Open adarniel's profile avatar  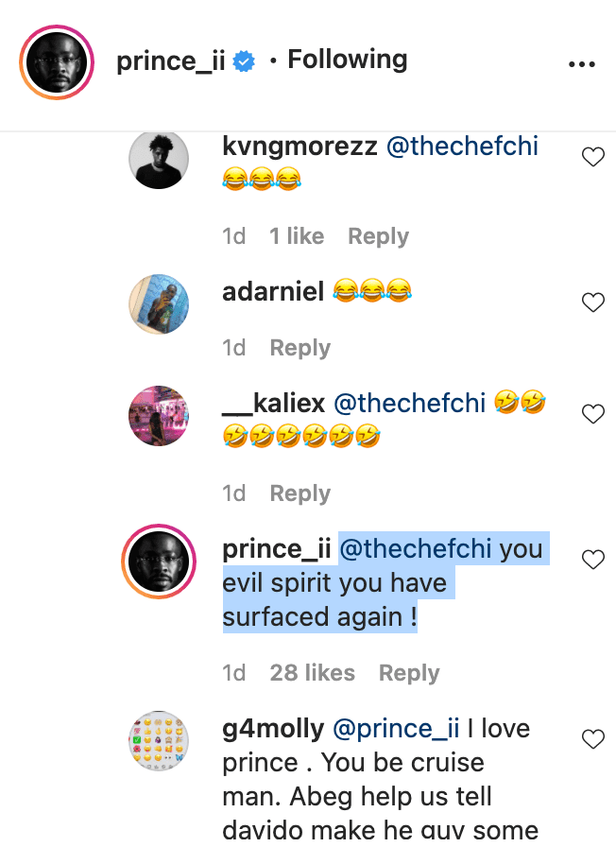tap(159, 304)
